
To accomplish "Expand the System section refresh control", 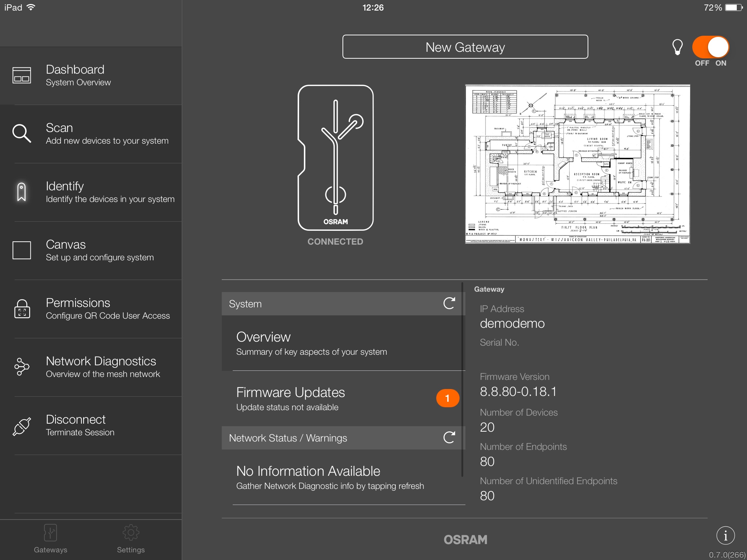I will point(449,304).
